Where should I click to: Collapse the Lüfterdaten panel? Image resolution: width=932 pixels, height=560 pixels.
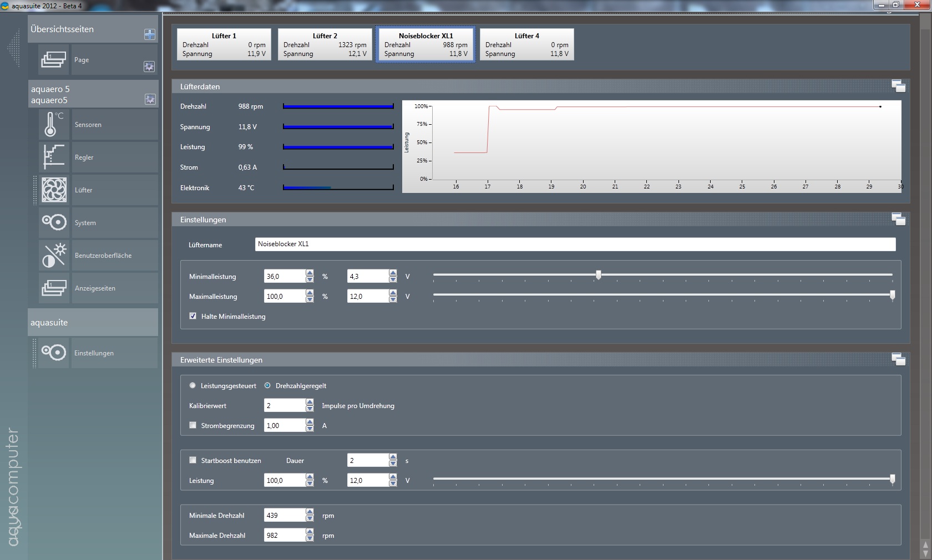pyautogui.click(x=898, y=86)
